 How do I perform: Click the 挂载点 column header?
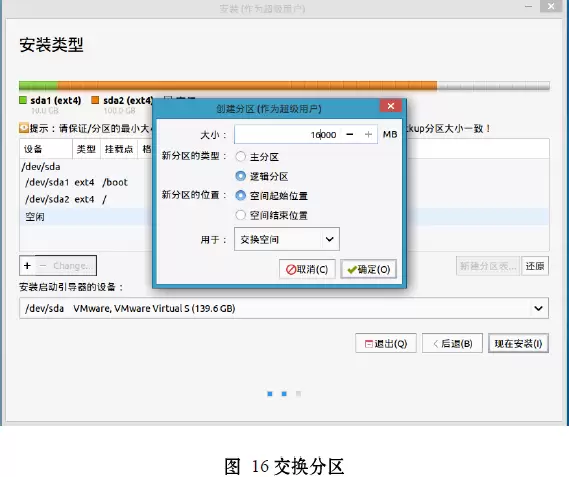119,149
